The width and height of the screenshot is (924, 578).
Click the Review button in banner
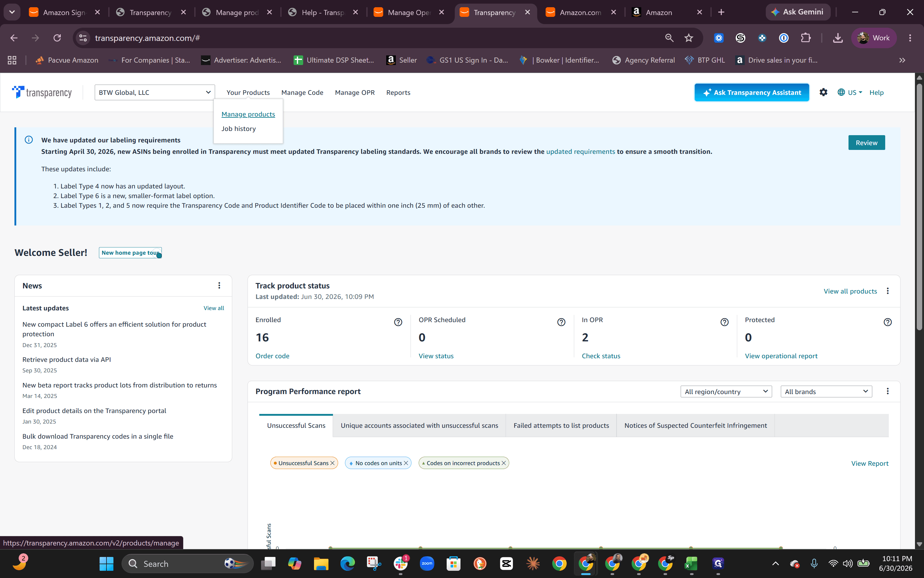866,143
